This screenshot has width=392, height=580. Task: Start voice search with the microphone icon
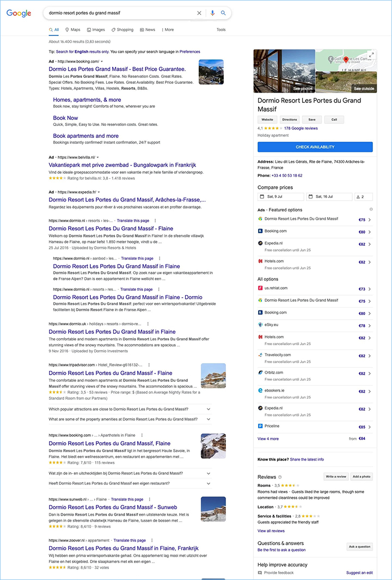tap(212, 13)
